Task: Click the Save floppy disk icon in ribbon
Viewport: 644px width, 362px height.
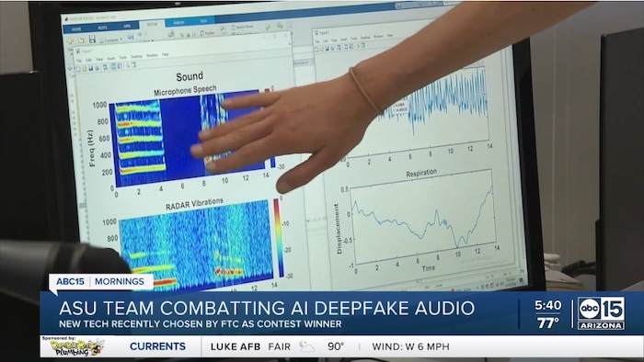Action: click(92, 39)
